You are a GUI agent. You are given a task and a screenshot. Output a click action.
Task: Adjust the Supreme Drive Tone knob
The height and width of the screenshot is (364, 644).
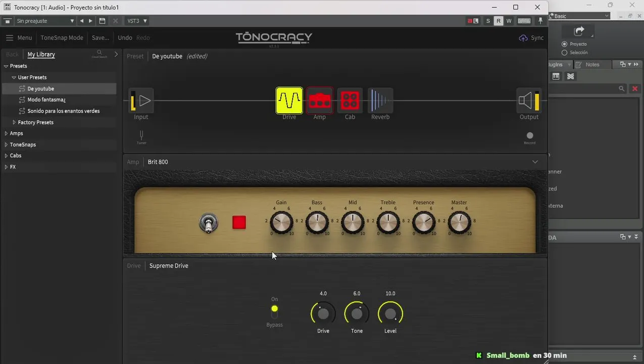[357, 314]
